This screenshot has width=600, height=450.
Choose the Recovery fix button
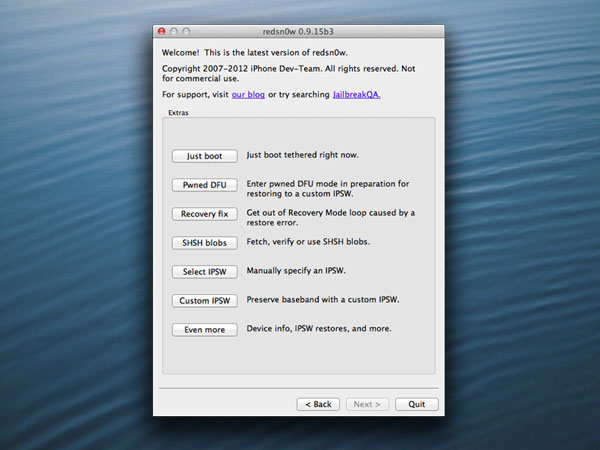pyautogui.click(x=204, y=214)
